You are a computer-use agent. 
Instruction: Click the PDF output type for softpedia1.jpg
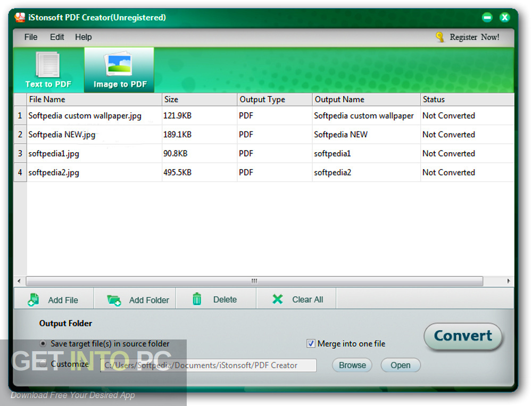point(275,154)
